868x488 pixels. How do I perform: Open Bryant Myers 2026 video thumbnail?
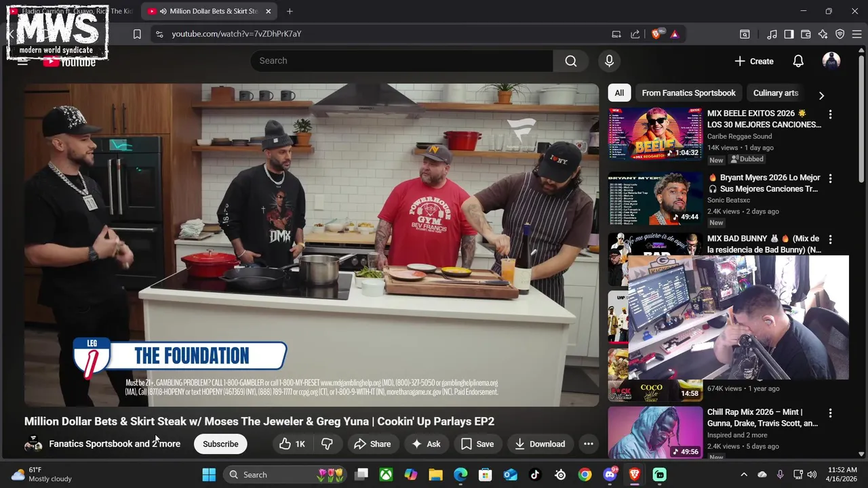point(655,198)
